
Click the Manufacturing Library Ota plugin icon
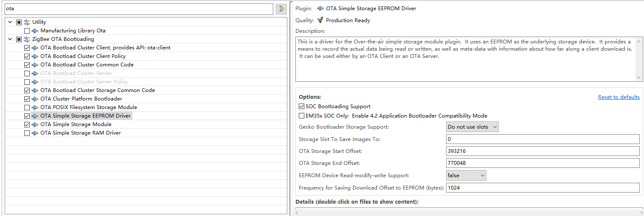pyautogui.click(x=35, y=31)
